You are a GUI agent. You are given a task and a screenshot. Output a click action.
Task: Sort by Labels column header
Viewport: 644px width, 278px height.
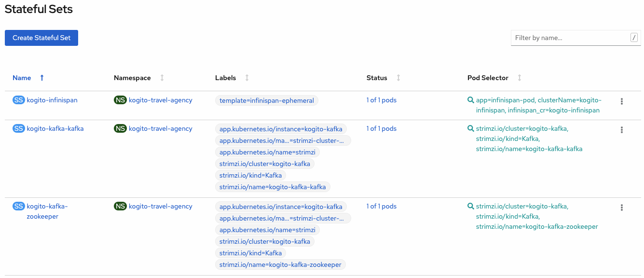pyautogui.click(x=225, y=78)
